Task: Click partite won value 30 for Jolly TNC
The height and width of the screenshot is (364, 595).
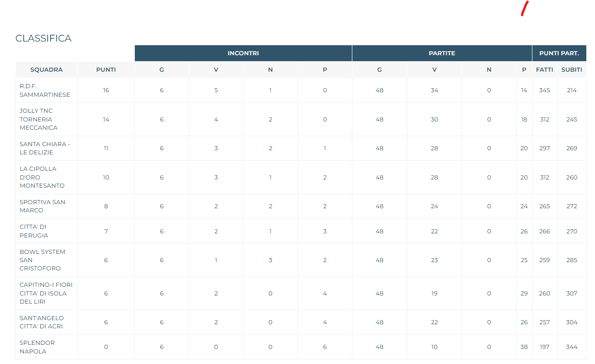Action: [x=434, y=120]
